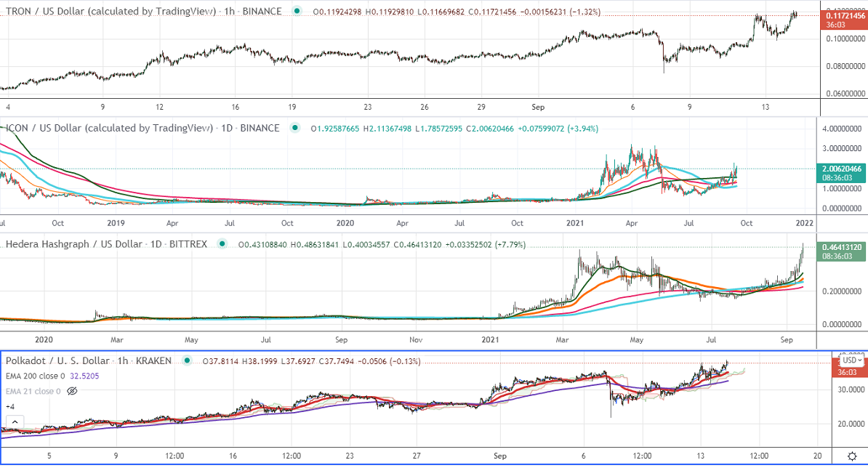Click Sep label on Polkadot time axis
The width and height of the screenshot is (868, 468).
(500, 456)
